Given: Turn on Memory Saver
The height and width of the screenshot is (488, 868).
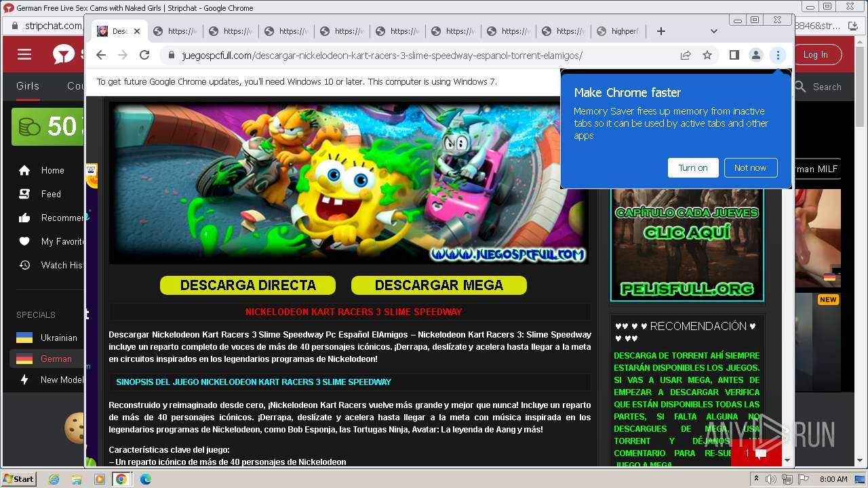Looking at the screenshot, I should (693, 167).
